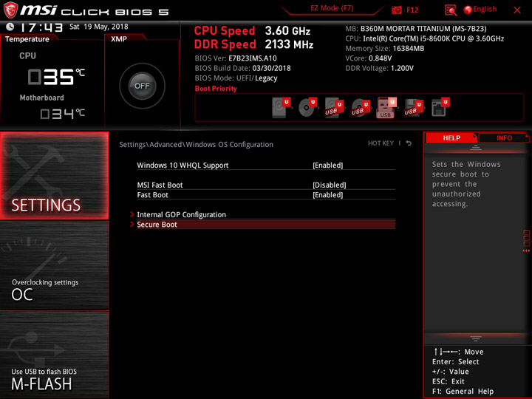Click the help panel top scroll handle
The image size is (532, 399).
point(476,148)
